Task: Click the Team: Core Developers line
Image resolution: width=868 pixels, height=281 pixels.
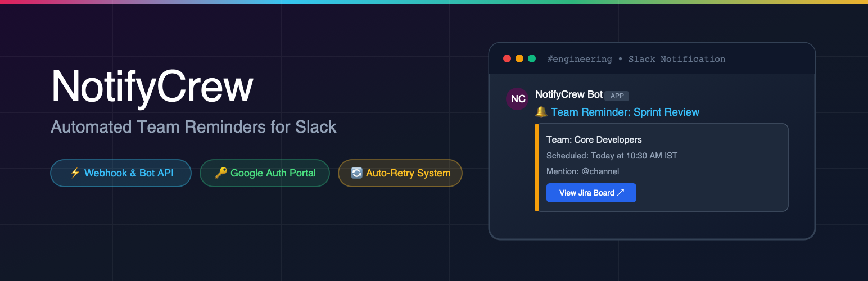Action: 594,139
